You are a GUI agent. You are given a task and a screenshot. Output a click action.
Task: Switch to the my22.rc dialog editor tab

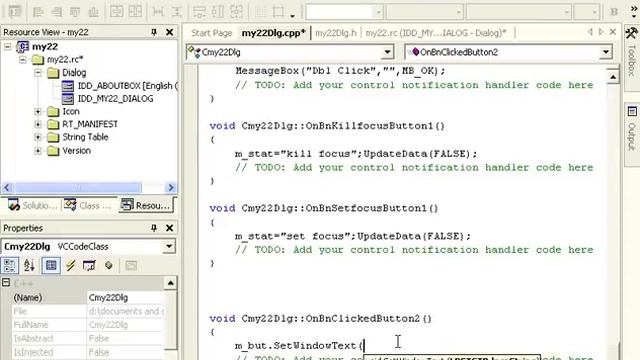(x=436, y=33)
